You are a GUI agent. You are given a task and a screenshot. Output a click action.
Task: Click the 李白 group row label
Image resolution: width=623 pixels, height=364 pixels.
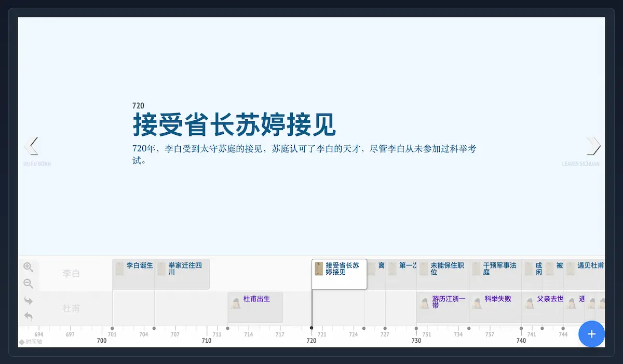coord(71,273)
